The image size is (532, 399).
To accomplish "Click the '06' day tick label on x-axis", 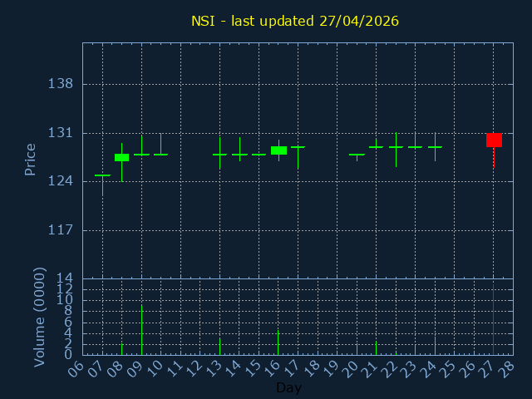I will pos(76,368).
